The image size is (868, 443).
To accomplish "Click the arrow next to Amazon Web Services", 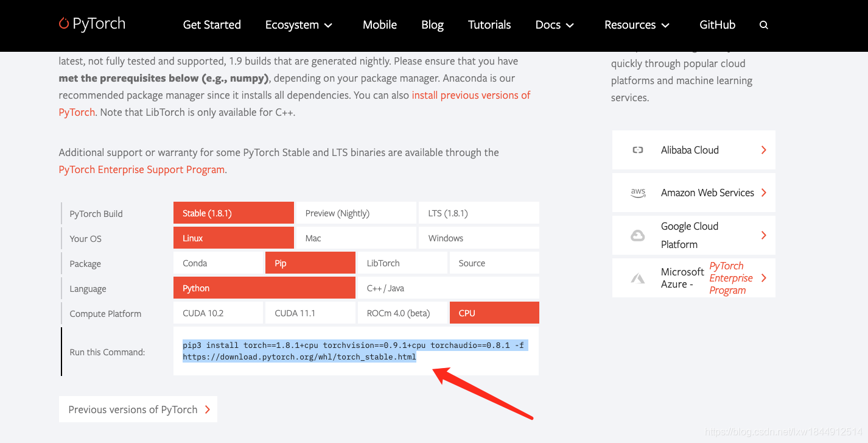I will pos(763,193).
